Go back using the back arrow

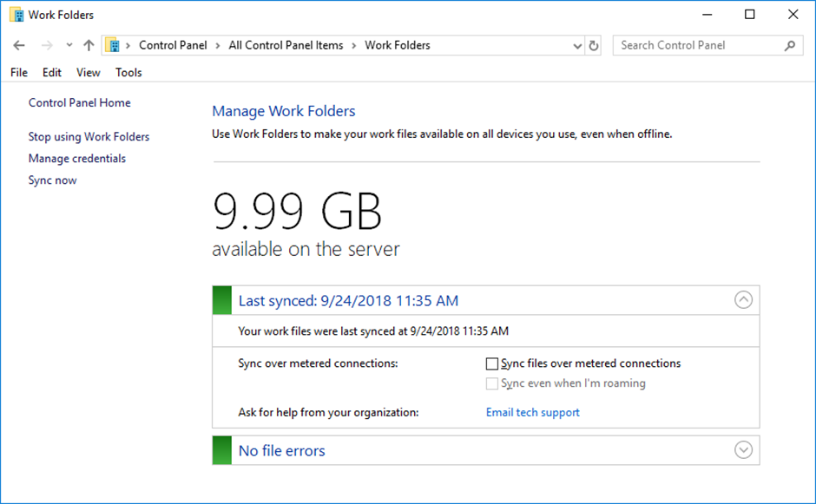19,45
